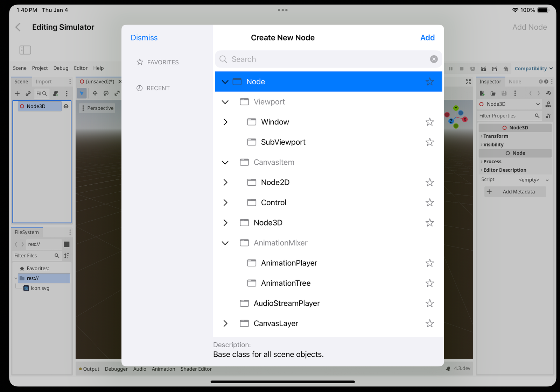Switch to the Node tab beside Inspector
Viewport: 560px width, 392px height.
click(515, 81)
